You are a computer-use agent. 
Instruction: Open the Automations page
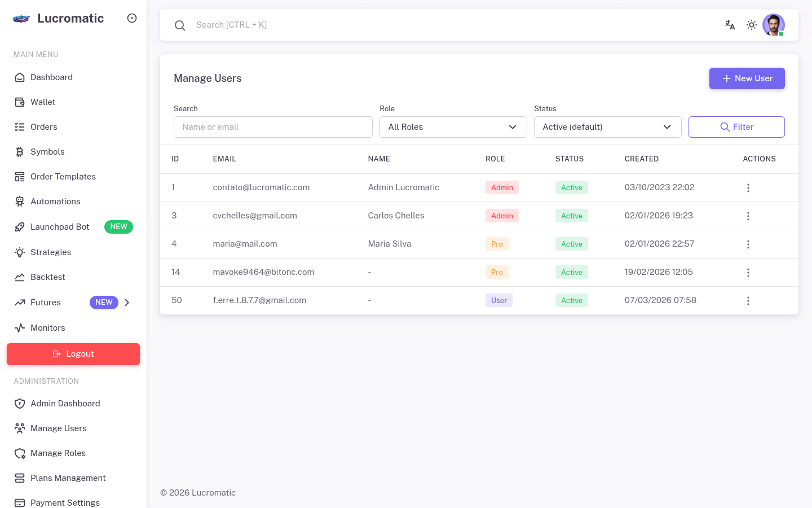click(55, 202)
